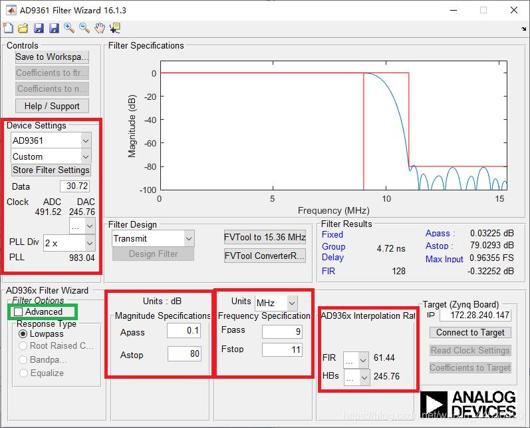Click the FIR rate value 61.44
The width and height of the screenshot is (530, 428).
[x=384, y=358]
